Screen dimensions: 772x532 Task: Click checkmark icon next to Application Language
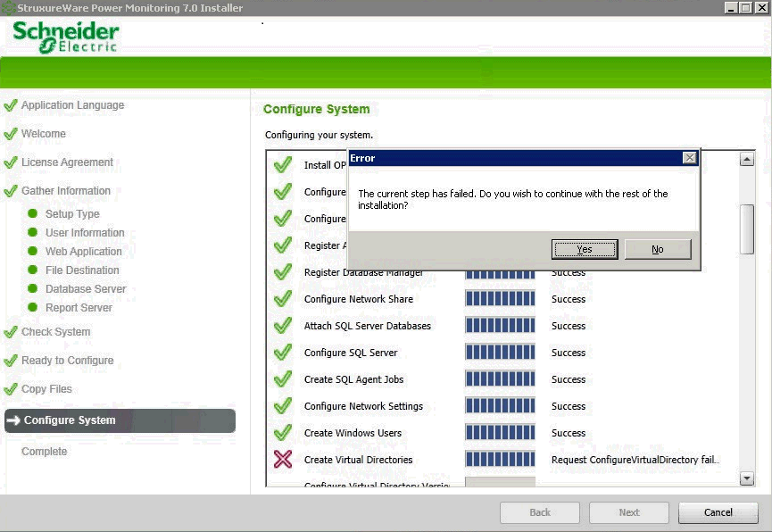pos(11,105)
